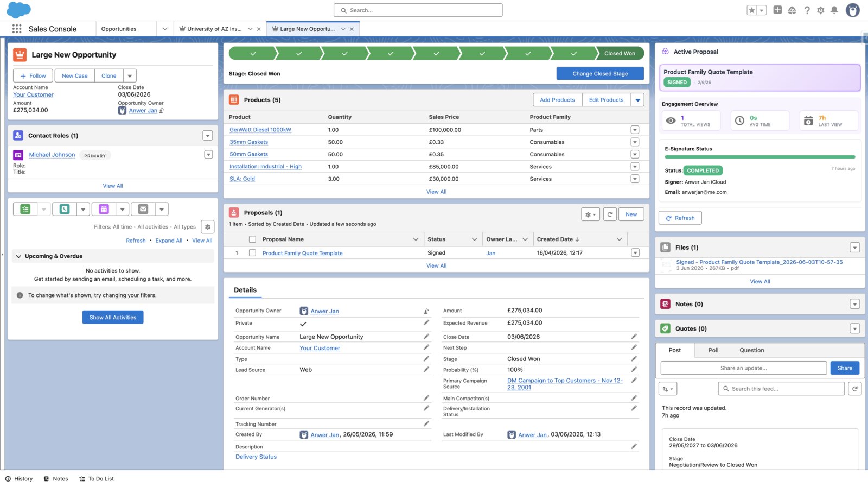This screenshot has height=487, width=868.
Task: Click the Refresh button in Active Proposal
Action: click(680, 218)
